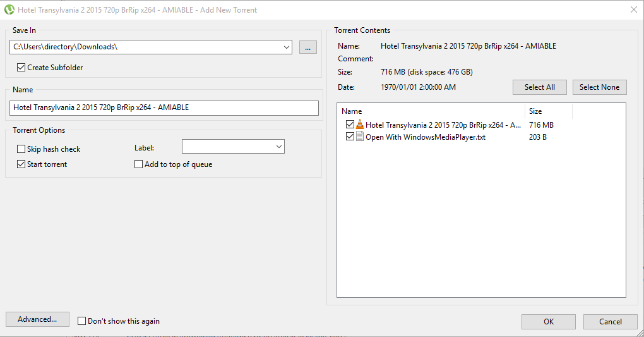644x337 pixels.
Task: Enable Skip hash check
Action: pyautogui.click(x=21, y=149)
